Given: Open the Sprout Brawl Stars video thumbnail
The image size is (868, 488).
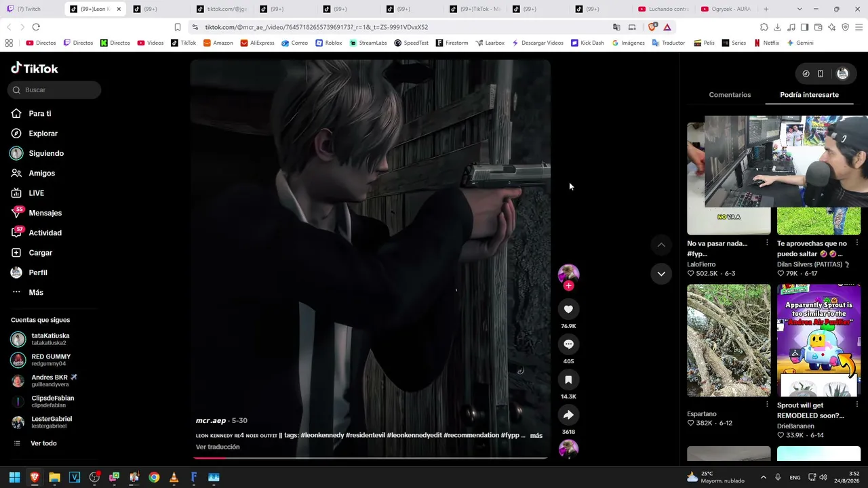Looking at the screenshot, I should click(x=818, y=340).
